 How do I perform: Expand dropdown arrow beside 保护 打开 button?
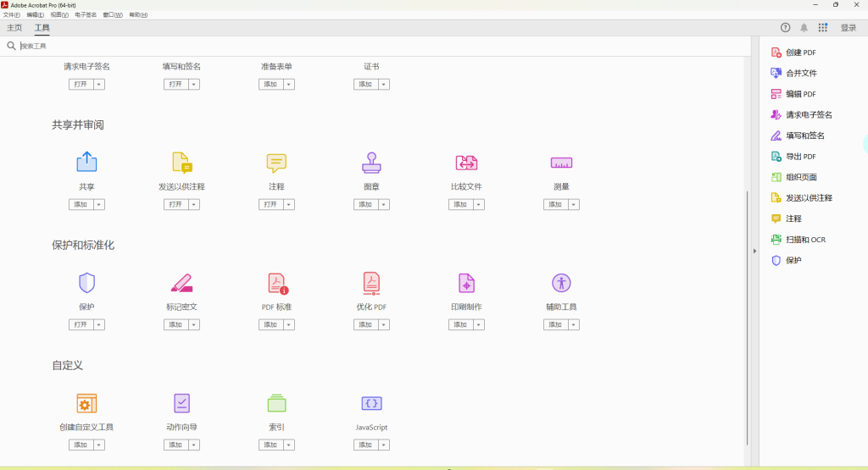click(x=99, y=325)
